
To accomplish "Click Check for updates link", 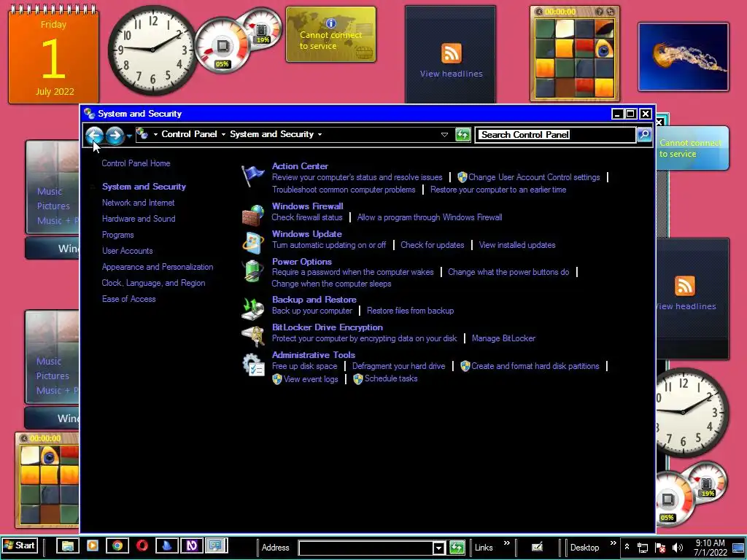I will 432,245.
